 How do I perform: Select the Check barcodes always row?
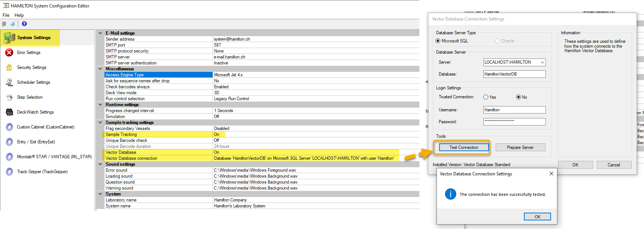(262, 87)
